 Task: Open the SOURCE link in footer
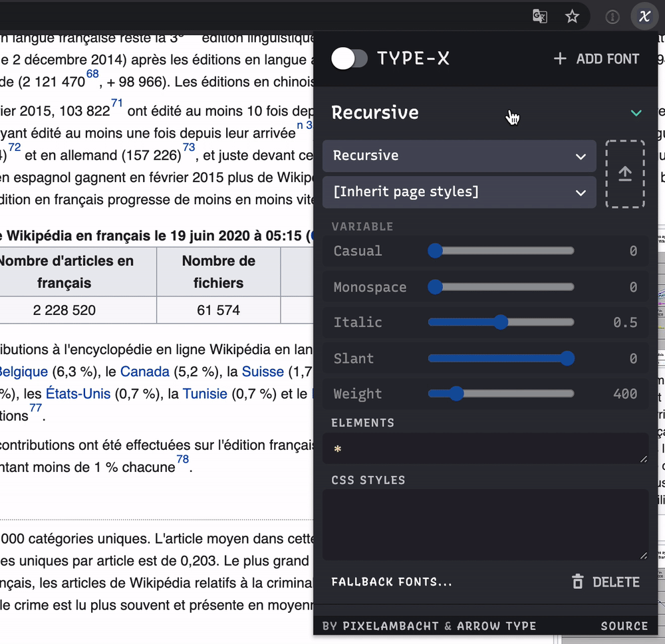pos(624,626)
